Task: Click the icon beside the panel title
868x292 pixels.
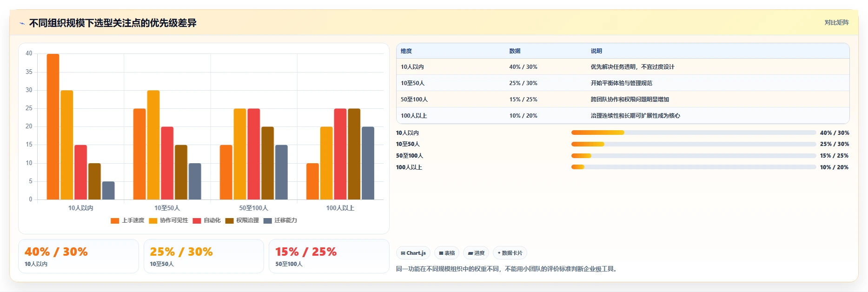Action: (22, 23)
